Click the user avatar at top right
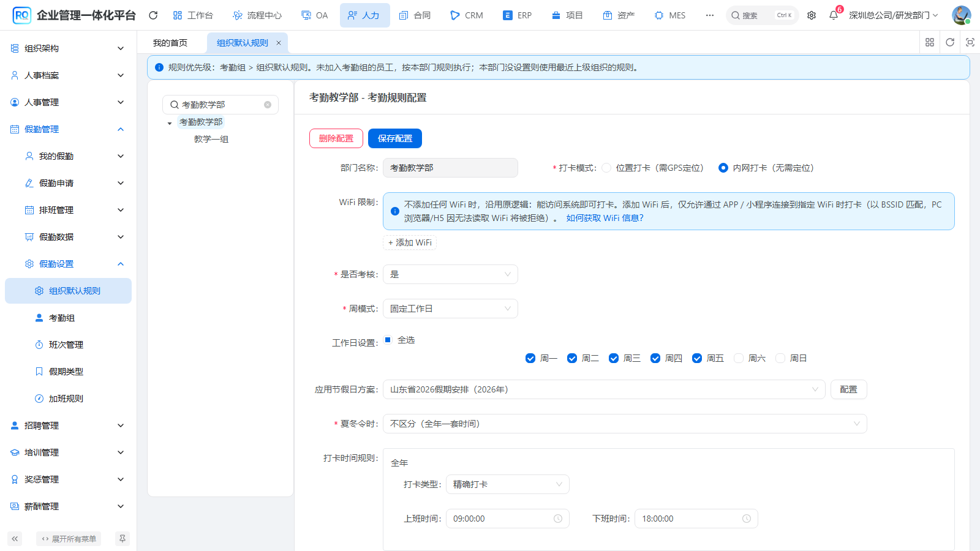Viewport: 980px width, 551px height. (961, 15)
